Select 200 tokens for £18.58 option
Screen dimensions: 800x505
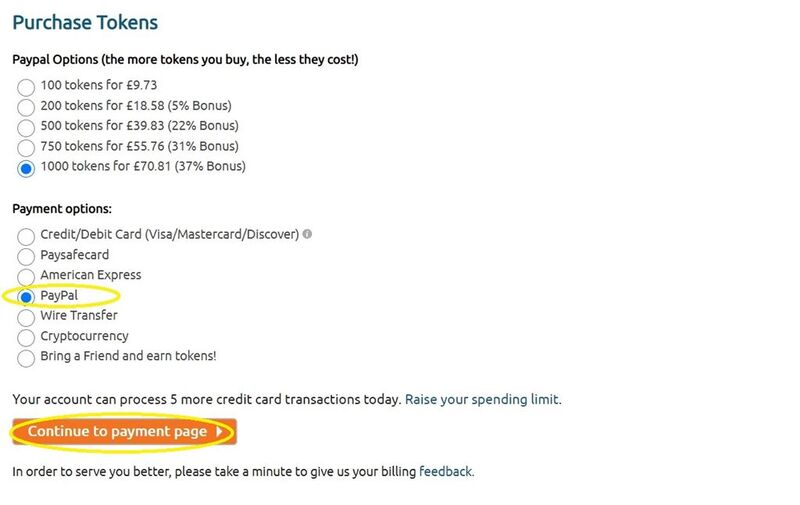pos(26,108)
